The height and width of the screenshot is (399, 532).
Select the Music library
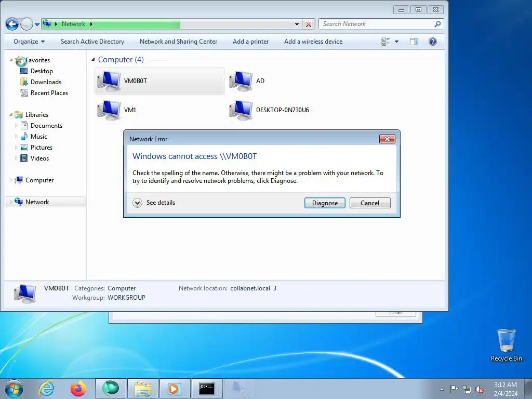click(38, 137)
